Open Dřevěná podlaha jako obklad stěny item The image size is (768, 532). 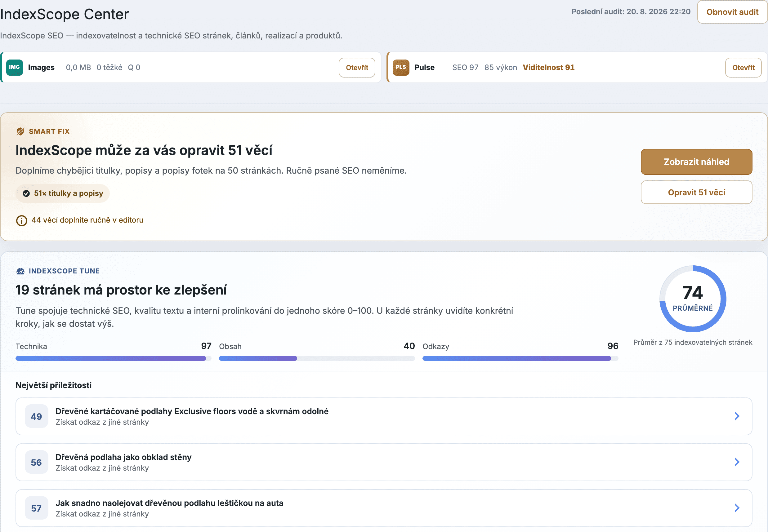click(384, 462)
